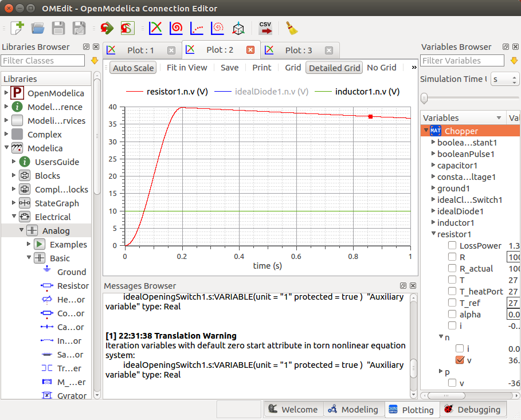Export variables to CSV
Screen dimensions: 521x420
(265, 28)
